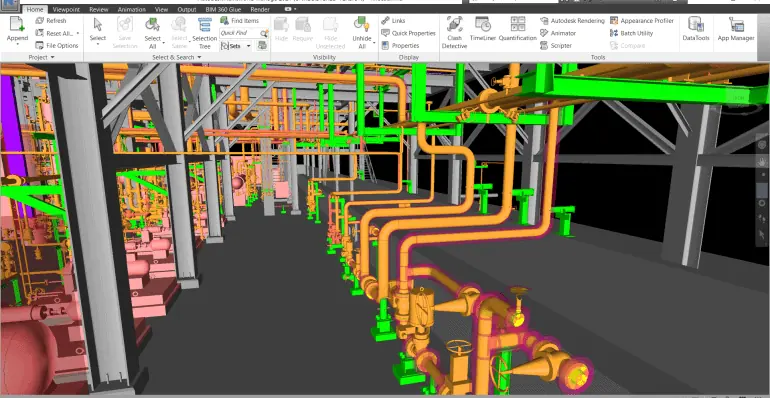
Task: Open the BIM 360 Glue tab
Action: (223, 9)
